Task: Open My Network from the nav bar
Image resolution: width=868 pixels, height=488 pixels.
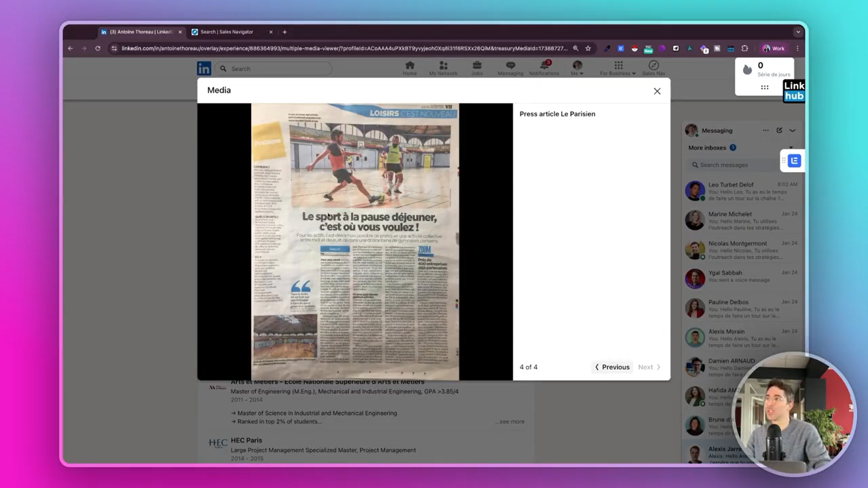Action: (x=444, y=69)
